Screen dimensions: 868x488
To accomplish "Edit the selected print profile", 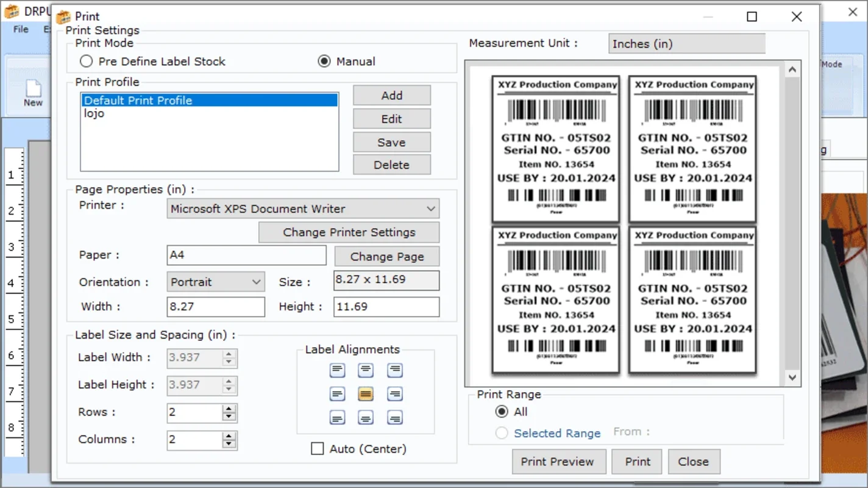I will click(x=392, y=119).
